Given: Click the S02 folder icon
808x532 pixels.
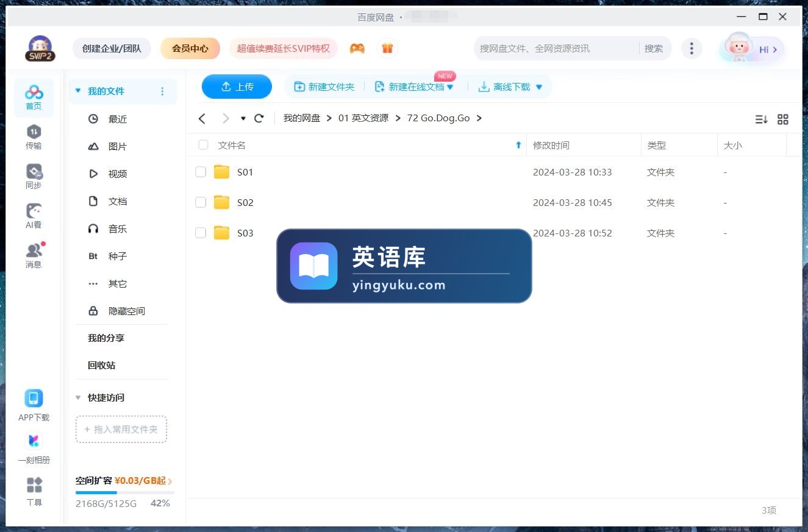Looking at the screenshot, I should 222,202.
